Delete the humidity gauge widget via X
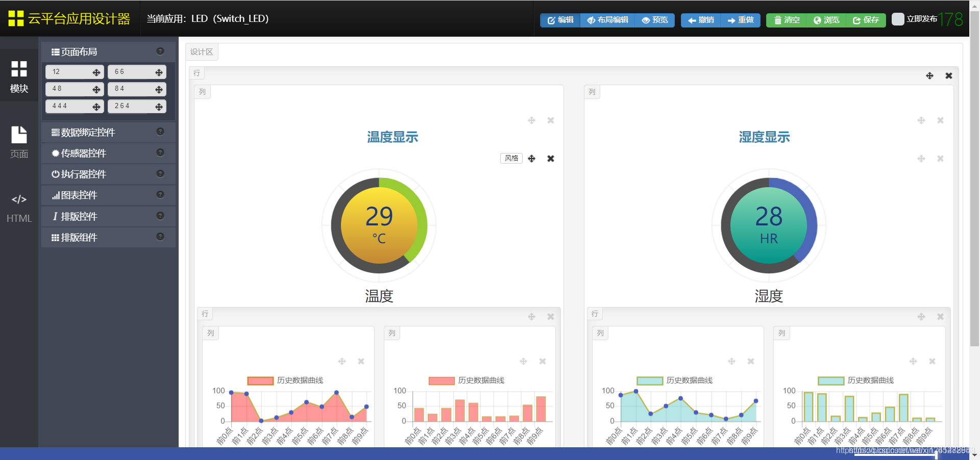This screenshot has width=980, height=460. (940, 159)
